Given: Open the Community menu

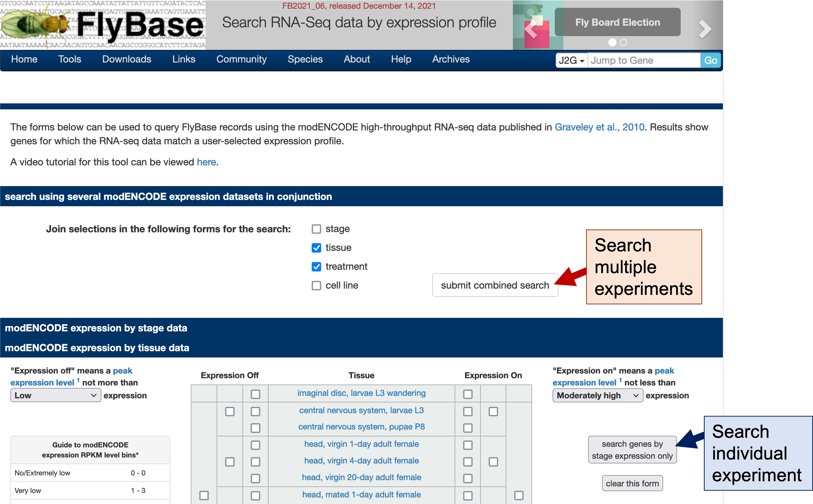Looking at the screenshot, I should click(x=241, y=59).
